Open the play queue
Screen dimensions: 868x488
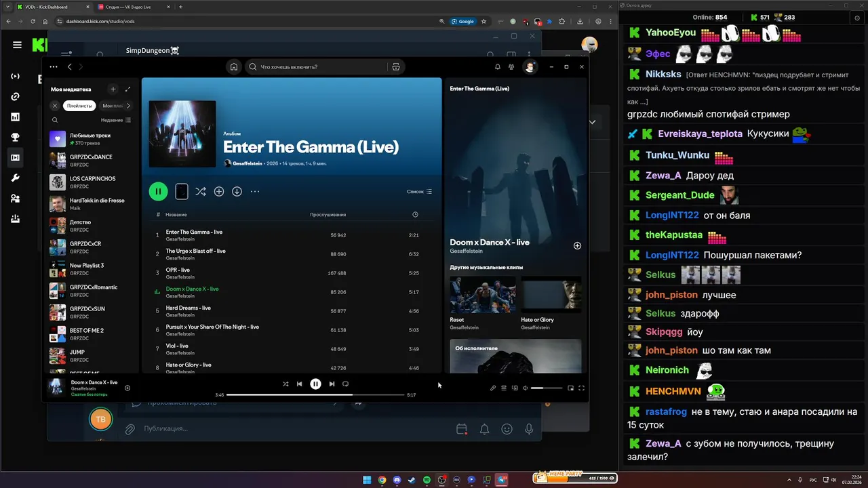click(x=504, y=388)
